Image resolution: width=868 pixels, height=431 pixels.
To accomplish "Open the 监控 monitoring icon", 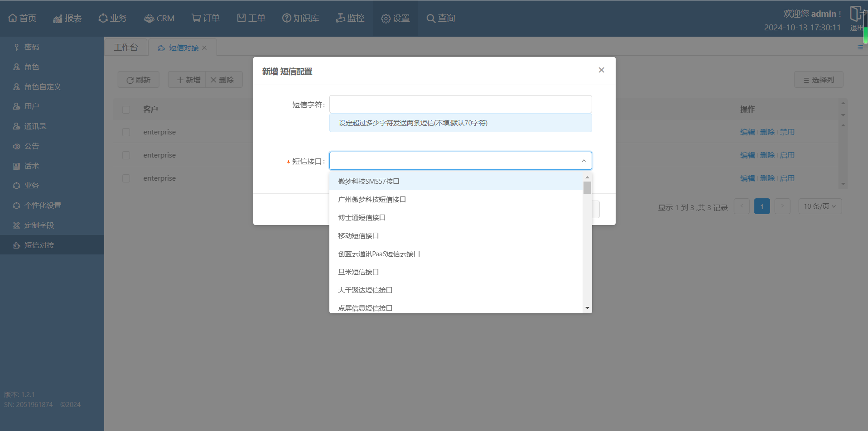I will 340,18.
